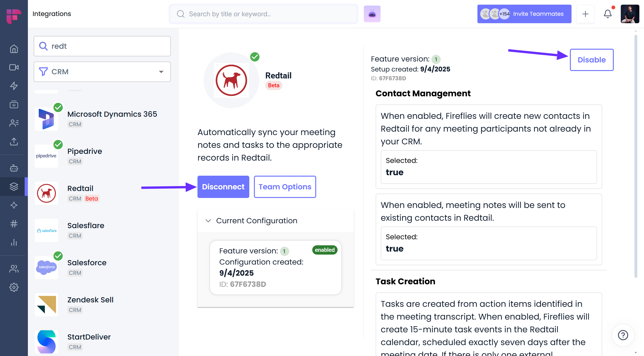Click the video camera meetings icon

click(14, 67)
